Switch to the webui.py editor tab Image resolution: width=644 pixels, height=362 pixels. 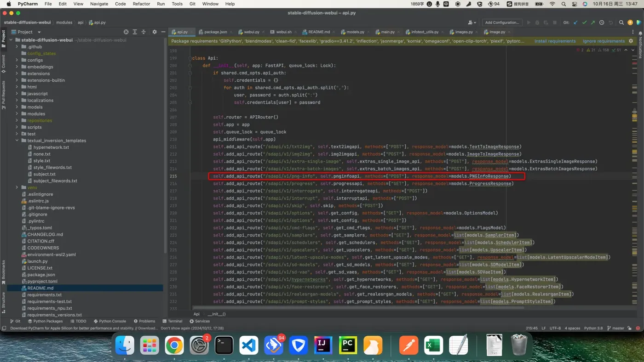coord(252,32)
